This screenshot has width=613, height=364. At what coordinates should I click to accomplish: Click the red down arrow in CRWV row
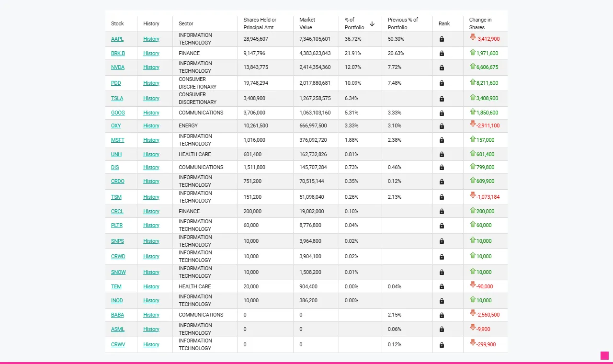473,343
